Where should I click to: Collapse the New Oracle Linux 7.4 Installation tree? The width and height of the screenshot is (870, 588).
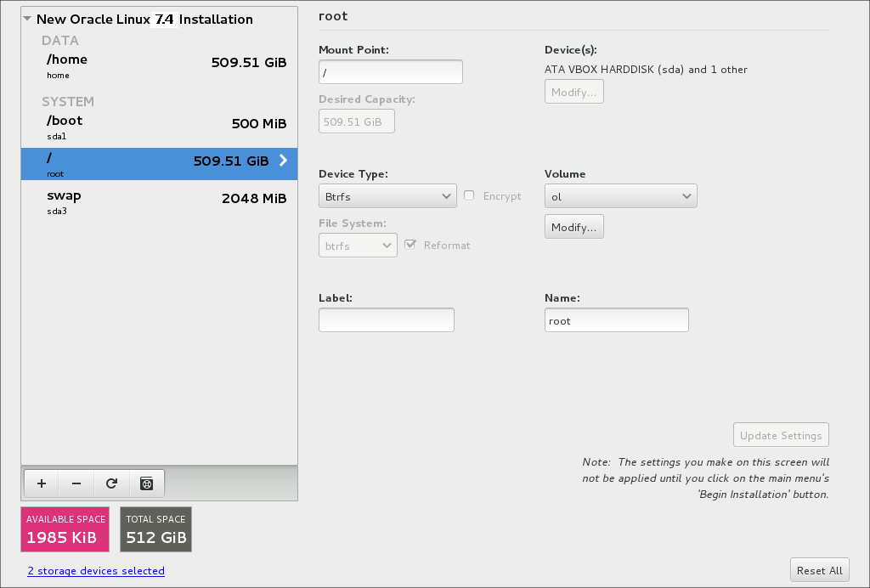pyautogui.click(x=25, y=19)
